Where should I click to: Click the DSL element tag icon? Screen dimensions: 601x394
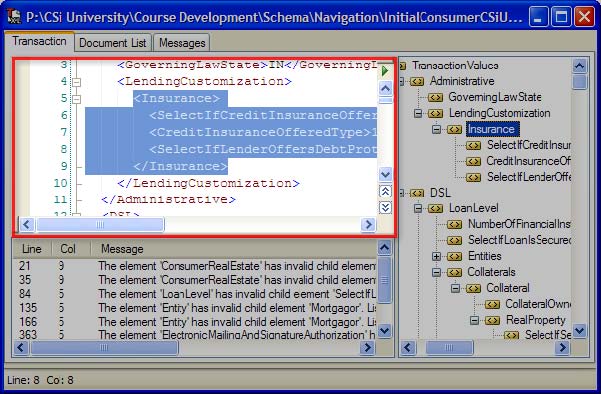coord(417,193)
